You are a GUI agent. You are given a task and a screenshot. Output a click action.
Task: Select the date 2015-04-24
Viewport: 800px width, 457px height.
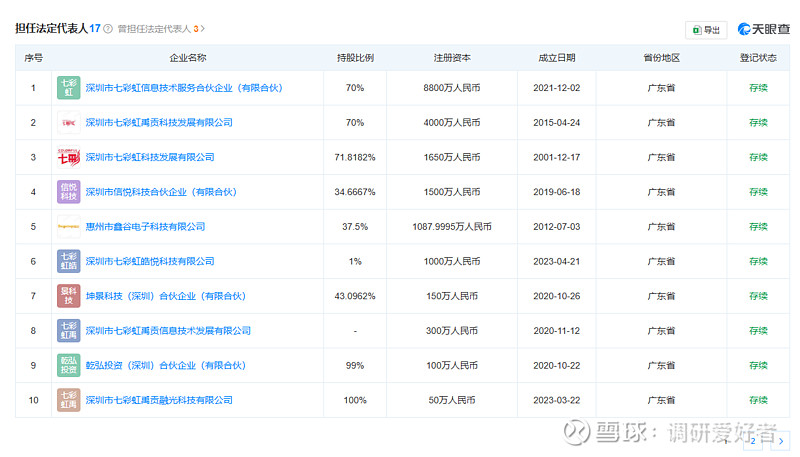pyautogui.click(x=557, y=122)
